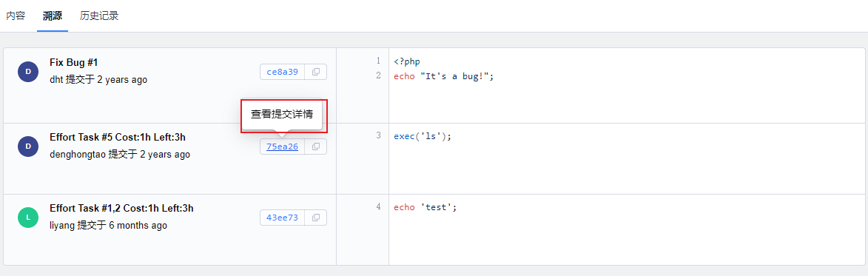Click line number 3 in code gutter
This screenshot has height=276, width=868.
(379, 135)
